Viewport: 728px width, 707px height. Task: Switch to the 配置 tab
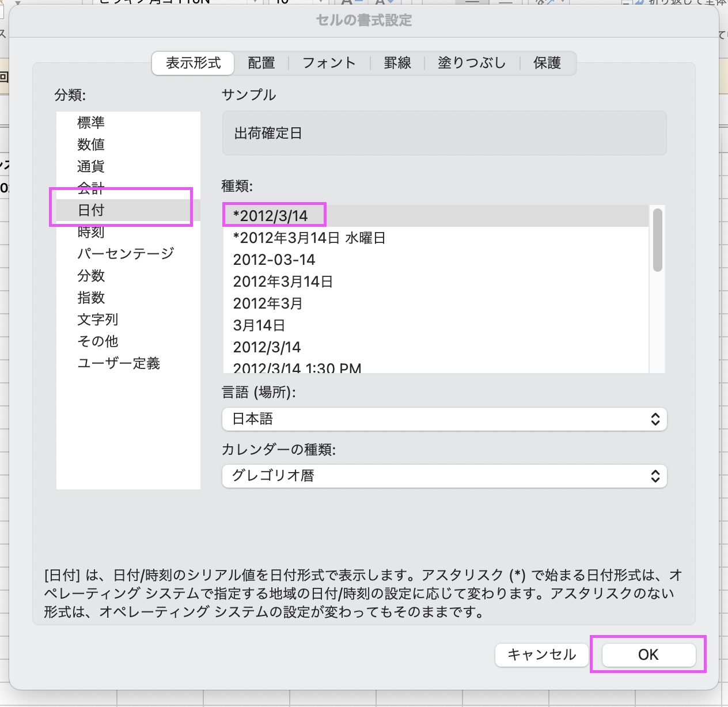(261, 63)
